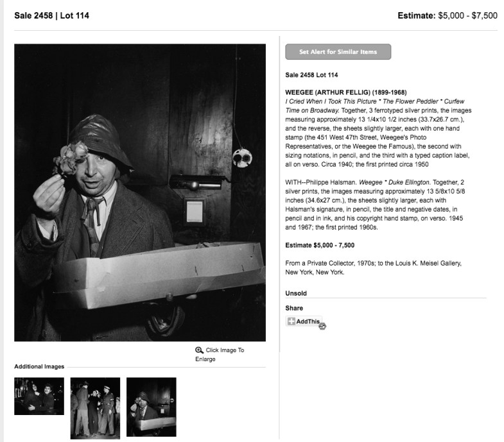Select the thumbnail of two women embracing
Image resolution: width=504 pixels, height=442 pixels.
39,396
